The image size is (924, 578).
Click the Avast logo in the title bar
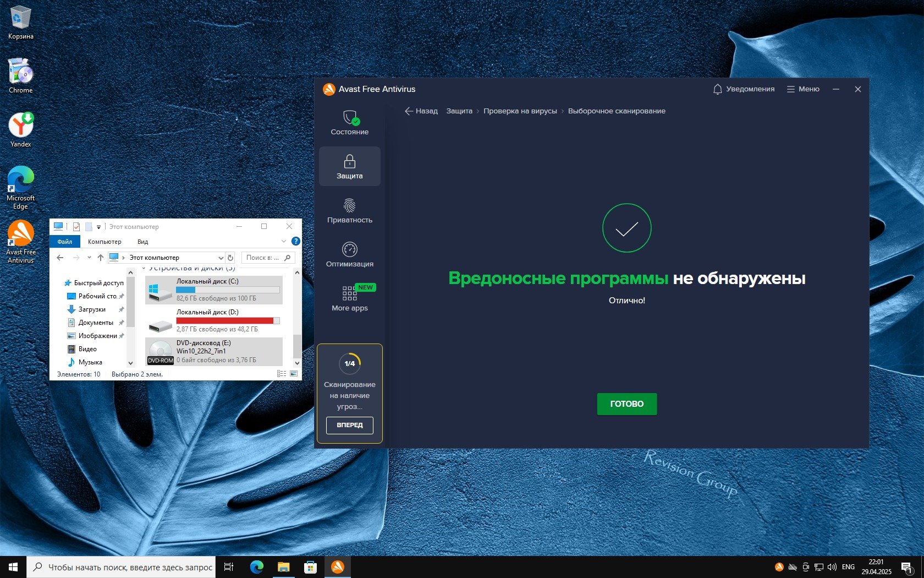click(329, 89)
